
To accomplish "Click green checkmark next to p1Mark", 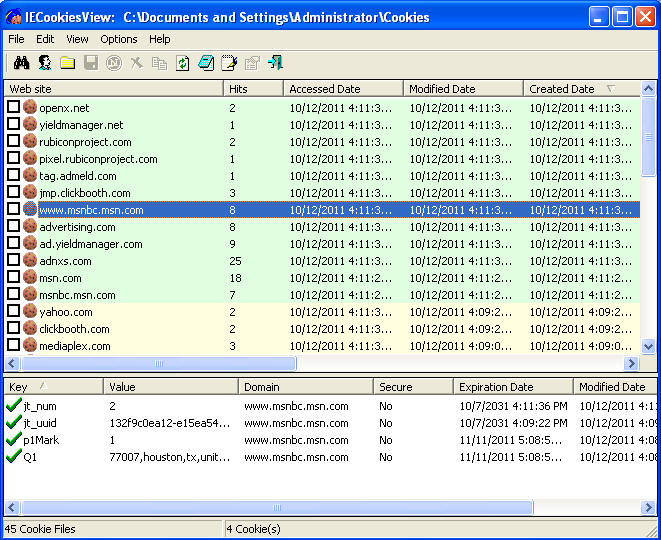I will point(14,439).
